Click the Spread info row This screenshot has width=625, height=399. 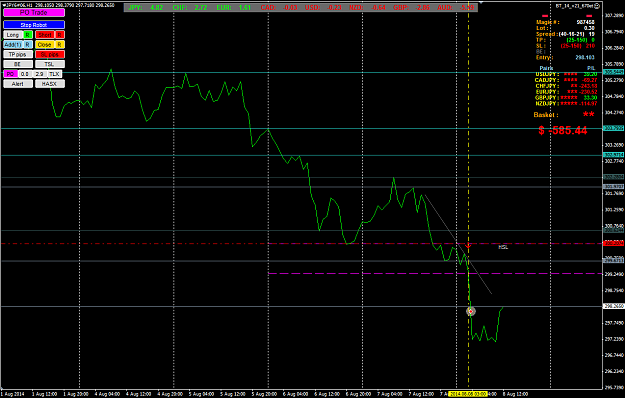[x=566, y=34]
